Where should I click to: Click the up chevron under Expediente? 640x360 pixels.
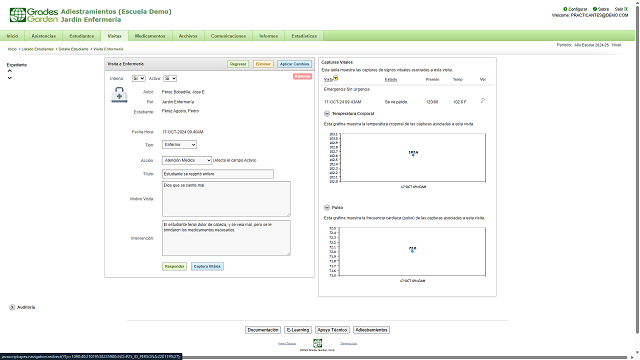10,71
